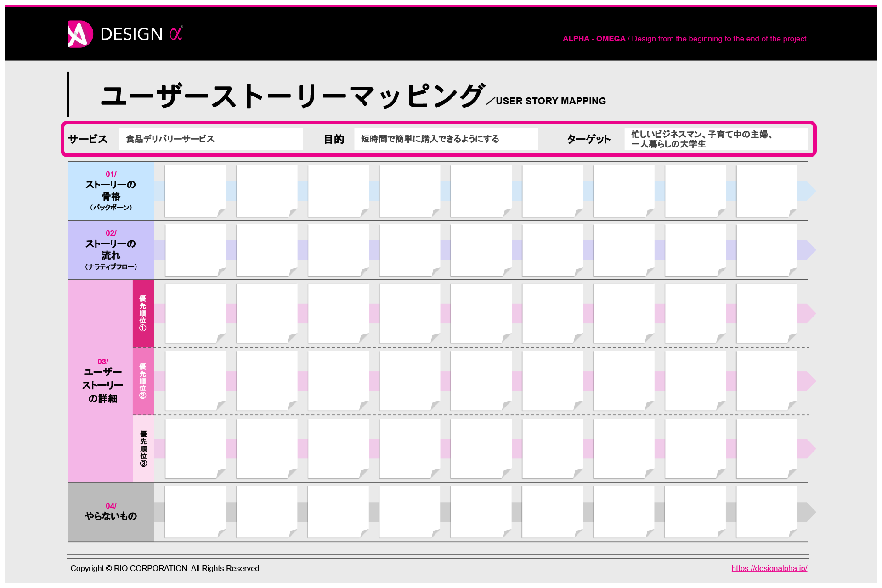Click last sticky note in 優先順位② row
This screenshot has width=882, height=588.
767,381
